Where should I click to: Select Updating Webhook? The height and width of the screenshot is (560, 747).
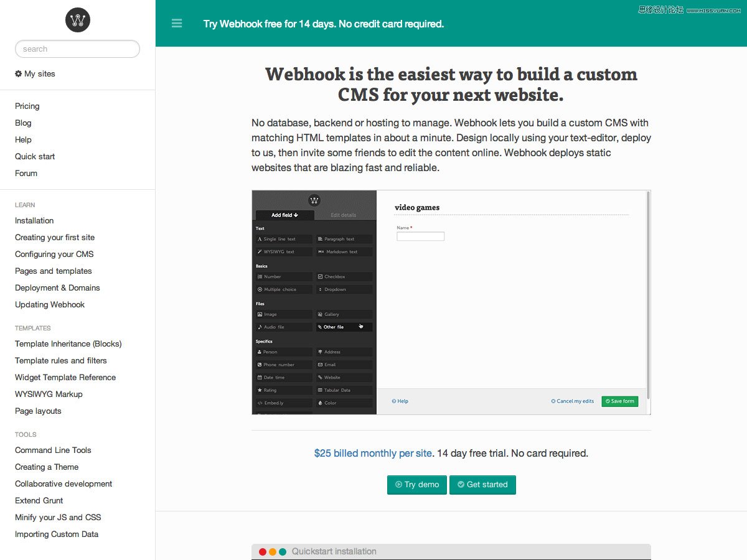pyautogui.click(x=50, y=305)
